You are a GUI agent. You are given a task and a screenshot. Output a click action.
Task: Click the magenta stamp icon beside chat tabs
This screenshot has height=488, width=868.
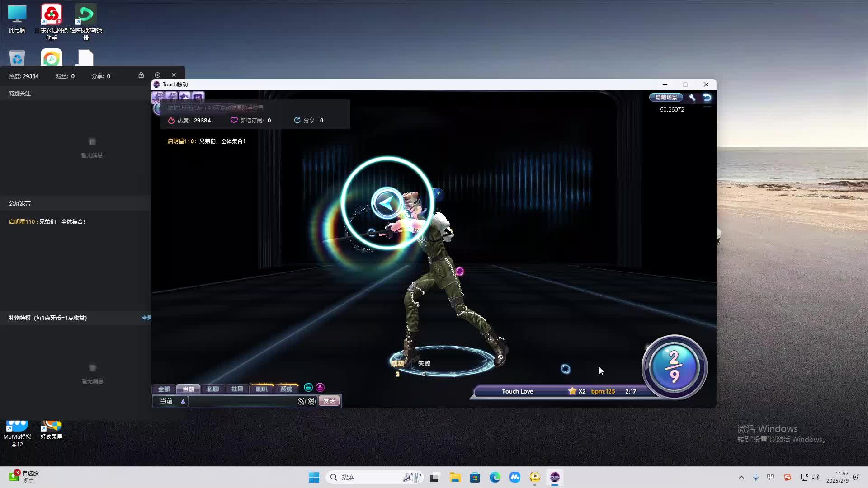tap(320, 388)
